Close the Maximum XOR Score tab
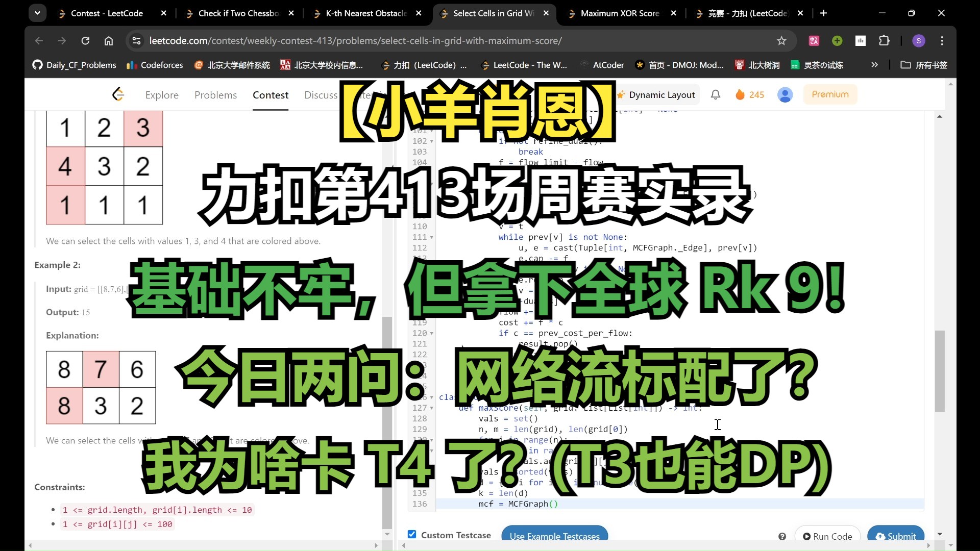The image size is (980, 551). point(673,13)
